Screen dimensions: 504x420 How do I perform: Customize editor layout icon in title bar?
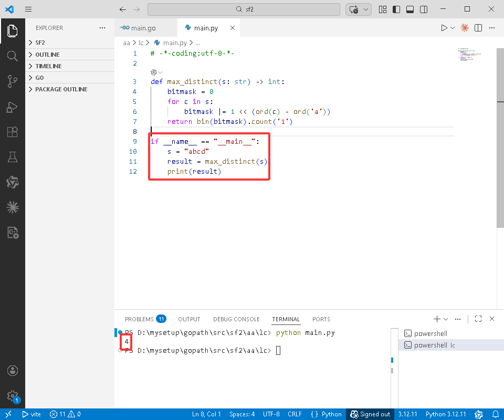(383, 9)
